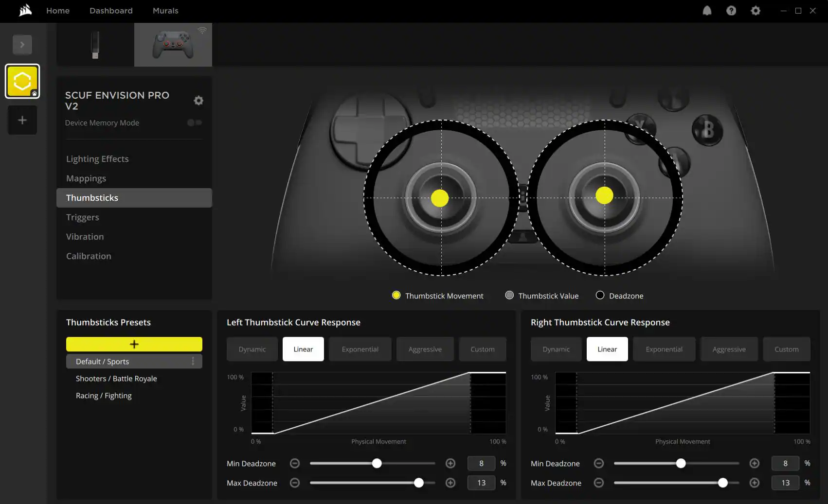Screen dimensions: 828x504
Task: Click left Max Deadzone slider handle
Action: 419,483
